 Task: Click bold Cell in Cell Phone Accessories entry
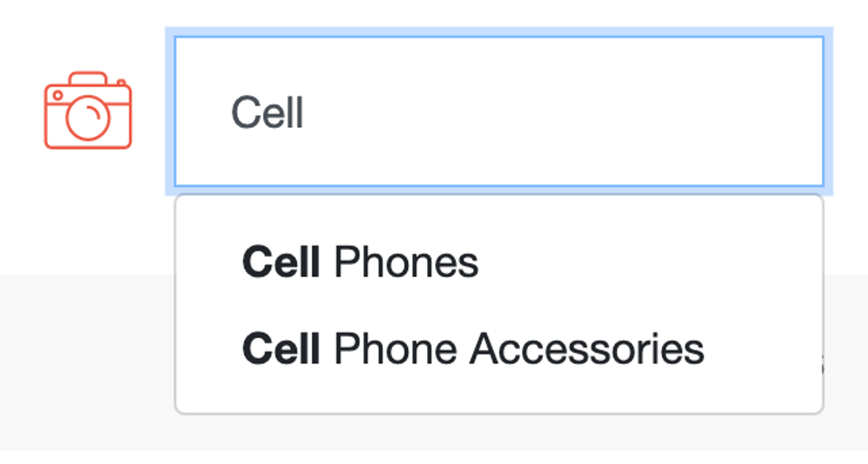pyautogui.click(x=281, y=348)
